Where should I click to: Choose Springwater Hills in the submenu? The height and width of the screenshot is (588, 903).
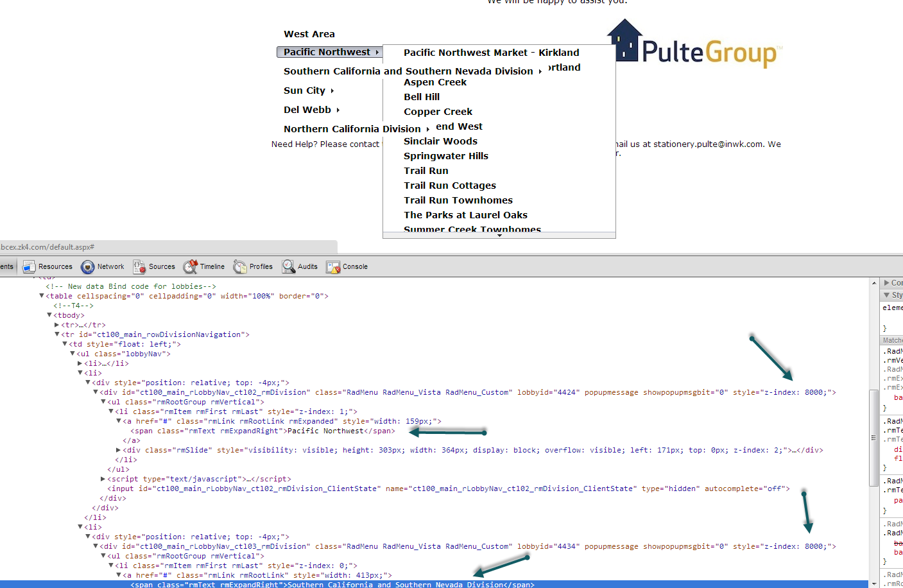446,156
